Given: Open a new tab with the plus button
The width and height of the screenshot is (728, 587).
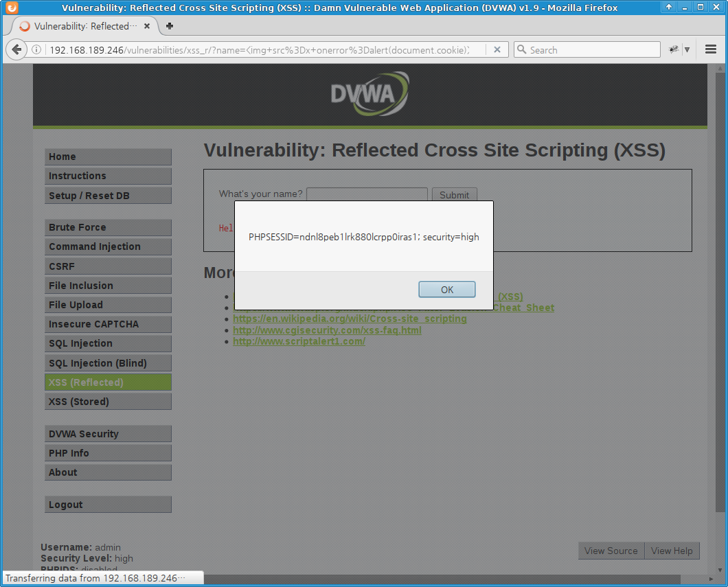Looking at the screenshot, I should point(170,26).
